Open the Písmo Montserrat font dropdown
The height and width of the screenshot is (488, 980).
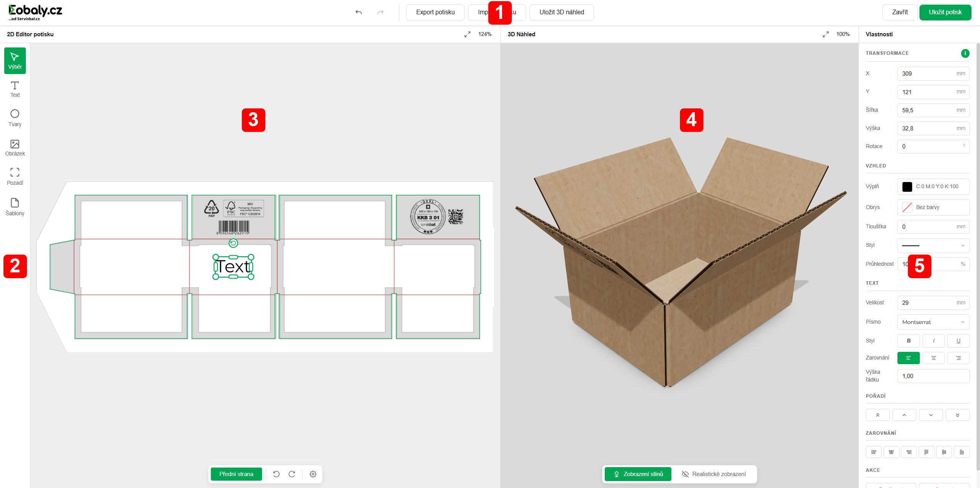(933, 322)
